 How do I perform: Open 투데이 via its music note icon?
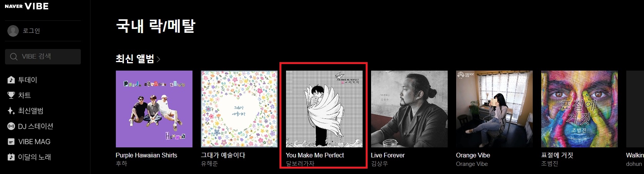pyautogui.click(x=11, y=80)
